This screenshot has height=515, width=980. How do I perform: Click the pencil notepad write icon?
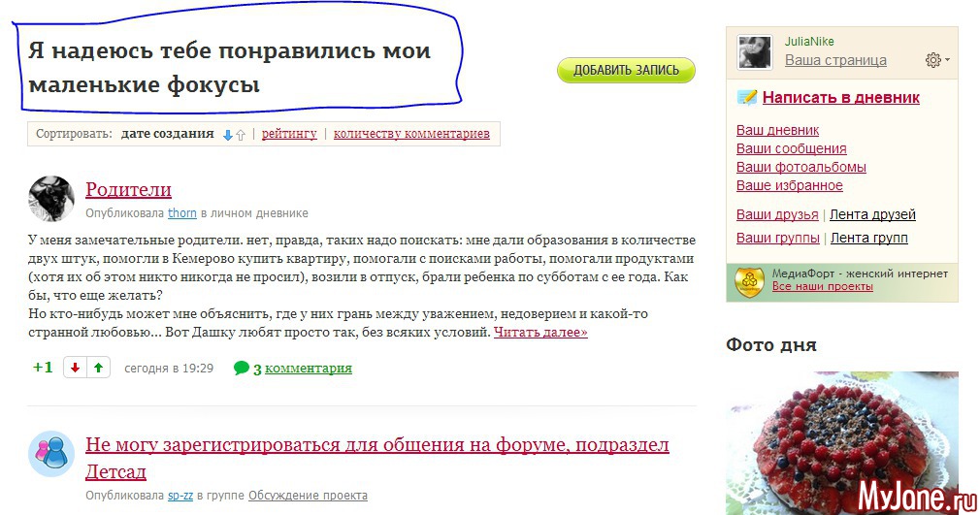tap(747, 97)
